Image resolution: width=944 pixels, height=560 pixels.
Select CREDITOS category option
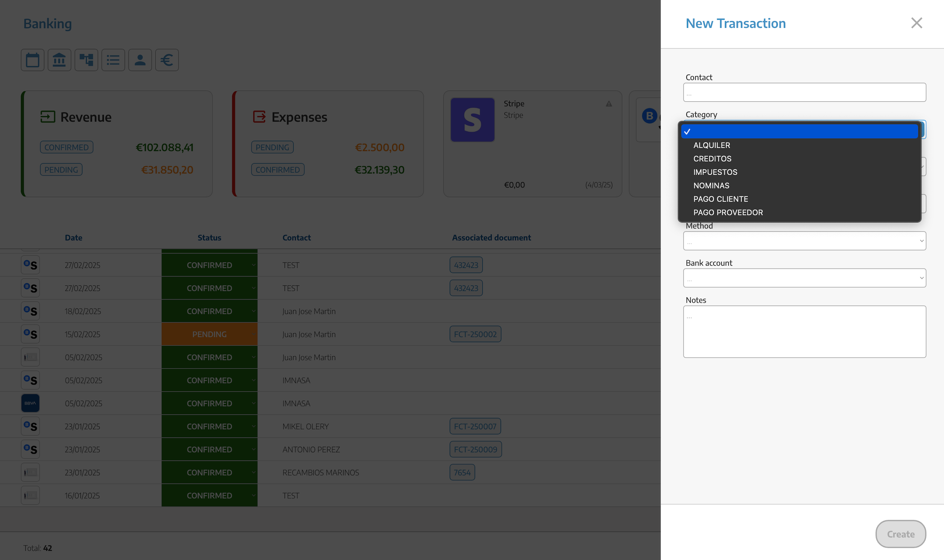click(799, 159)
